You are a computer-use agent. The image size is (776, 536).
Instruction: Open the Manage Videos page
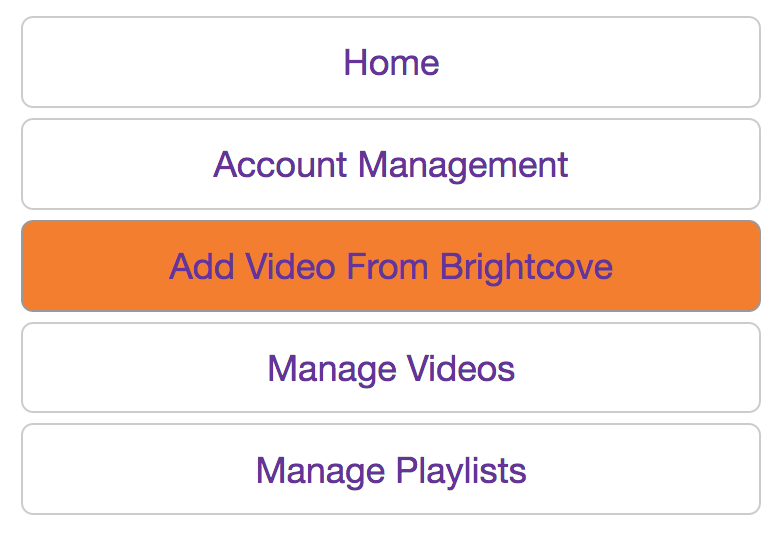(x=391, y=369)
